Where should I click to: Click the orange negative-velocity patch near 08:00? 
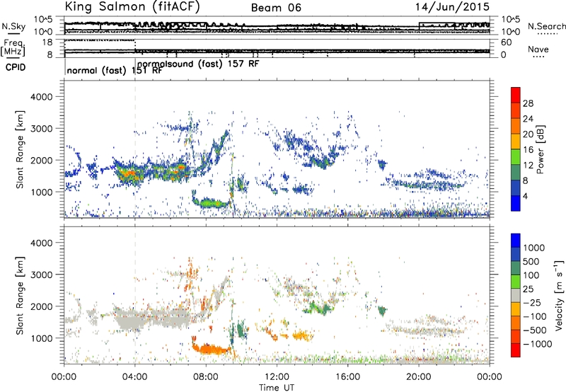[210, 349]
